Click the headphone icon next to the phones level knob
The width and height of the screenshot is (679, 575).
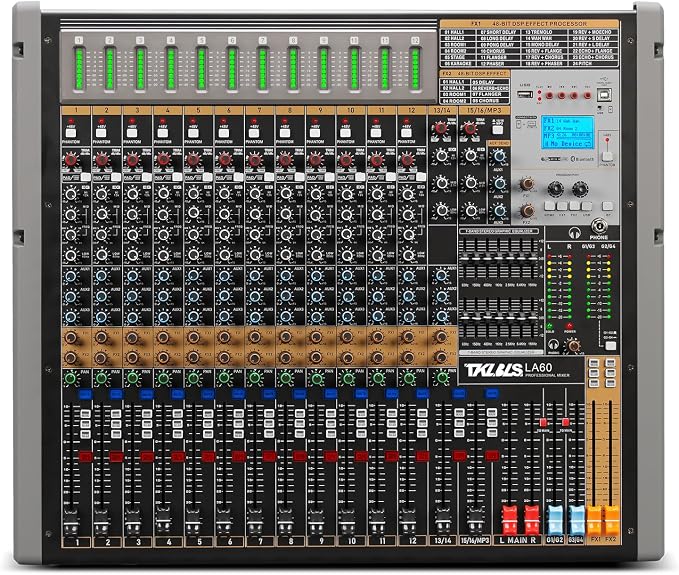pyautogui.click(x=553, y=345)
